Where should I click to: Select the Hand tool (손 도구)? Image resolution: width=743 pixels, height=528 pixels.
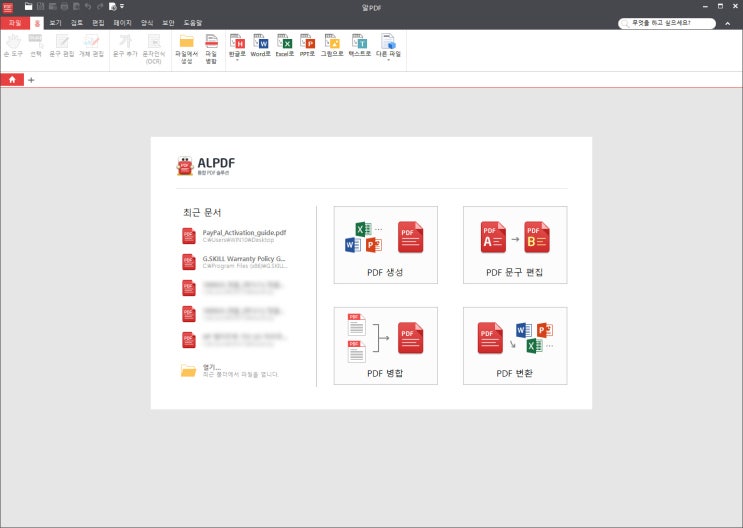tap(13, 46)
